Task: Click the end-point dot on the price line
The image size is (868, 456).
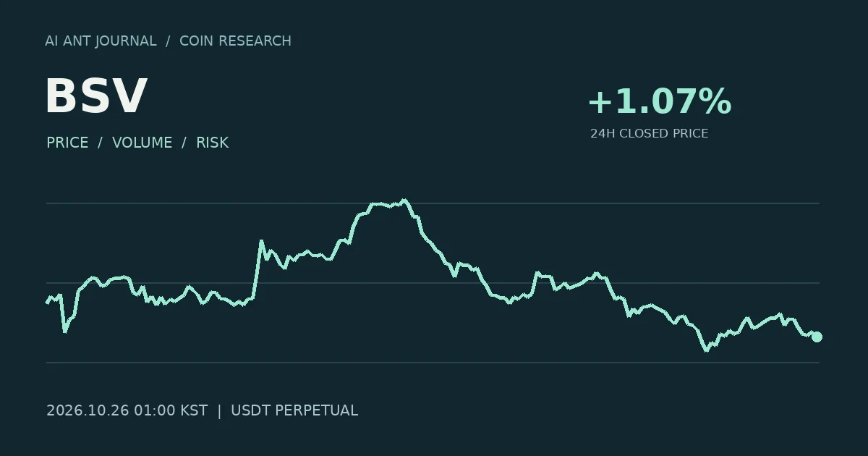Action: [817, 337]
